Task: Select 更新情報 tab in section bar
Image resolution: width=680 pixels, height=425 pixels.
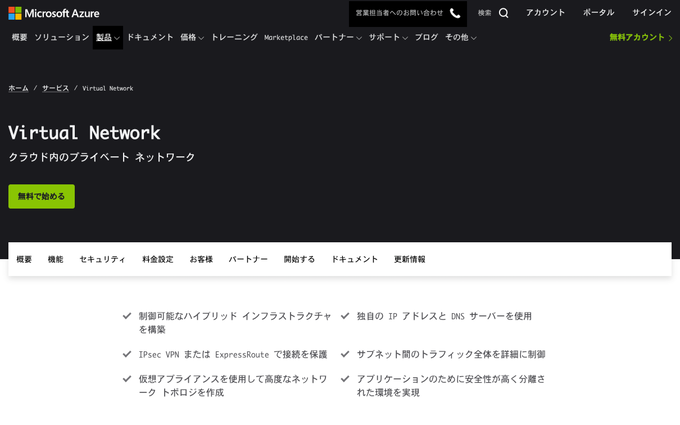Action: pos(410,259)
